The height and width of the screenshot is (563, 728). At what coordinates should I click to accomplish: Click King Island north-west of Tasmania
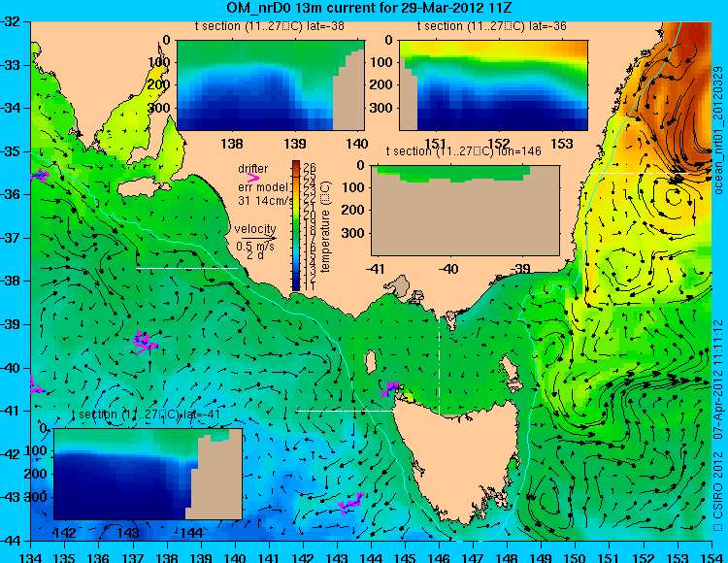pyautogui.click(x=370, y=362)
